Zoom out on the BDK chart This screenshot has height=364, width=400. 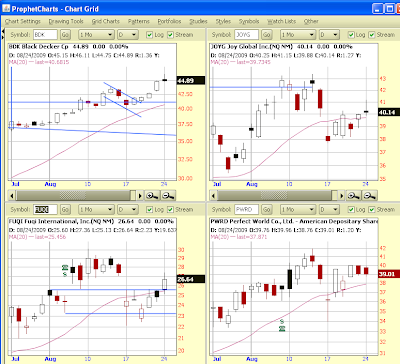[168, 196]
